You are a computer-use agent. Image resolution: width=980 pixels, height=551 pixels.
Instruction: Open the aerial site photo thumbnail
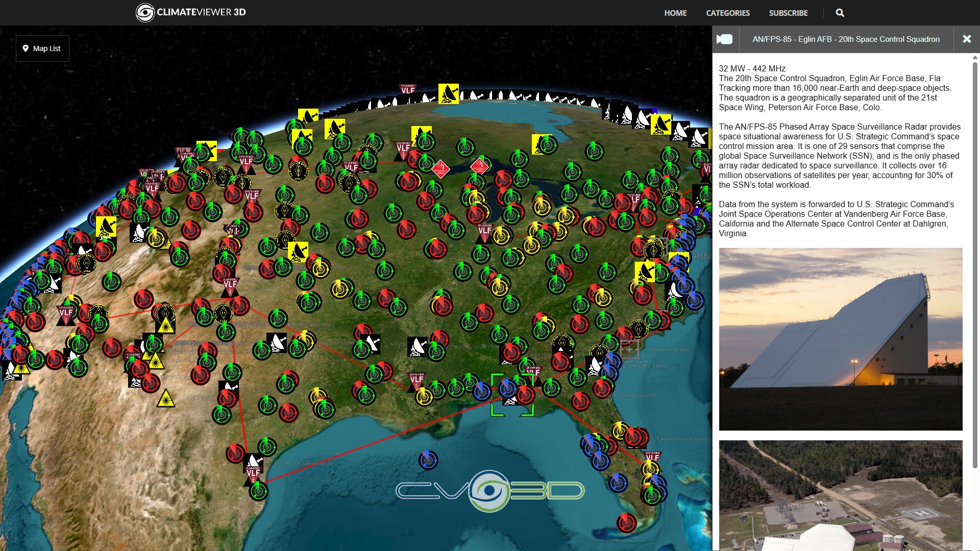pyautogui.click(x=841, y=495)
